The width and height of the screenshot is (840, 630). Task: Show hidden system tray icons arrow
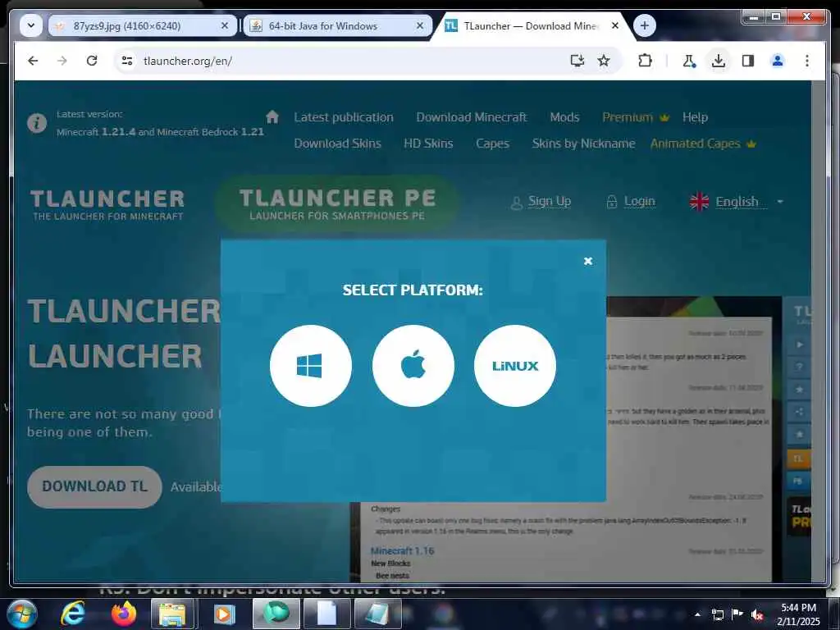click(x=697, y=614)
